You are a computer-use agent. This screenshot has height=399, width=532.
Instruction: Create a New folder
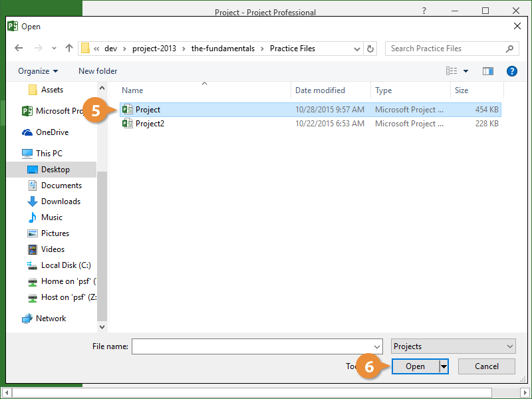pyautogui.click(x=98, y=71)
